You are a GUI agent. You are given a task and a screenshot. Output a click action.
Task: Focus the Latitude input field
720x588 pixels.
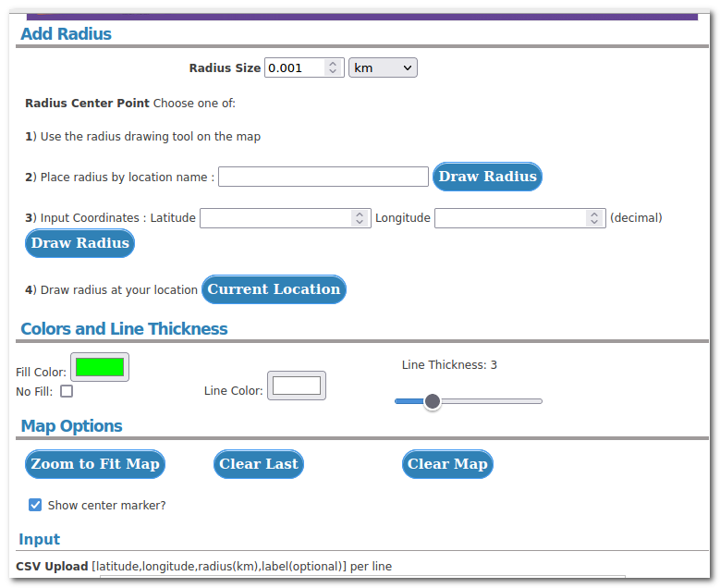point(286,218)
